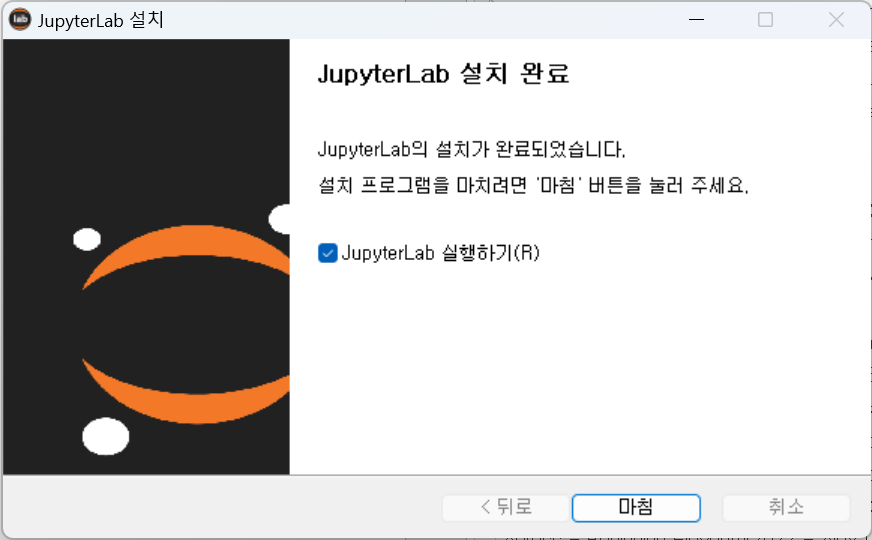The height and width of the screenshot is (540, 872).
Task: Click the JupyterLab 설치 title bar text
Action: coord(101,21)
